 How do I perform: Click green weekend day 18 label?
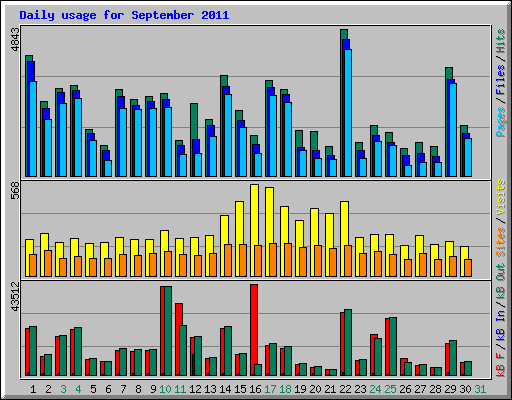point(285,389)
